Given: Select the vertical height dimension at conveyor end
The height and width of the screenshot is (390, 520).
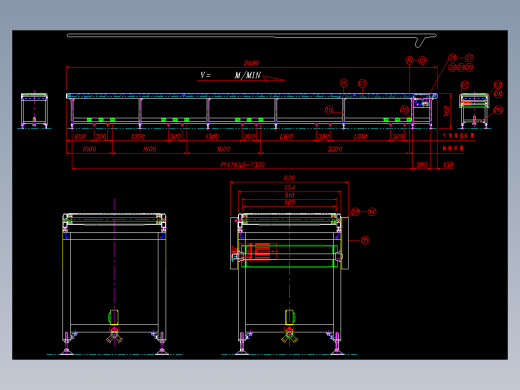Looking at the screenshot, I should [x=447, y=111].
